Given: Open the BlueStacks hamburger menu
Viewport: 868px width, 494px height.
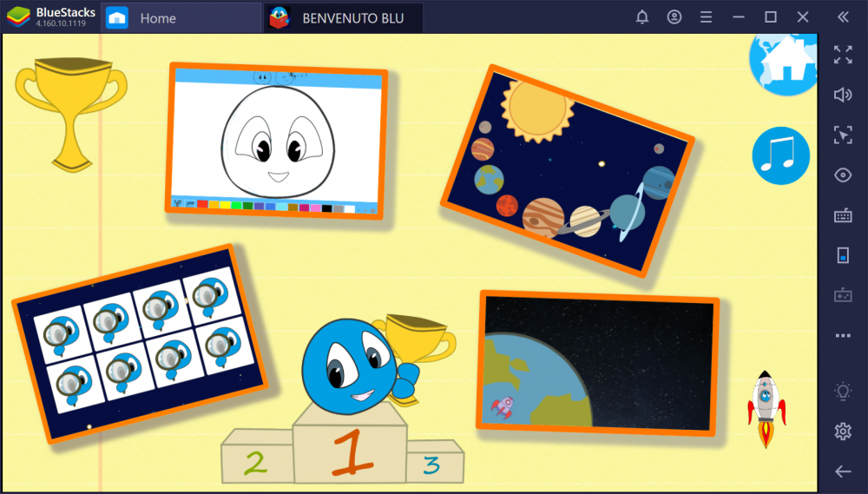Looking at the screenshot, I should [x=707, y=17].
